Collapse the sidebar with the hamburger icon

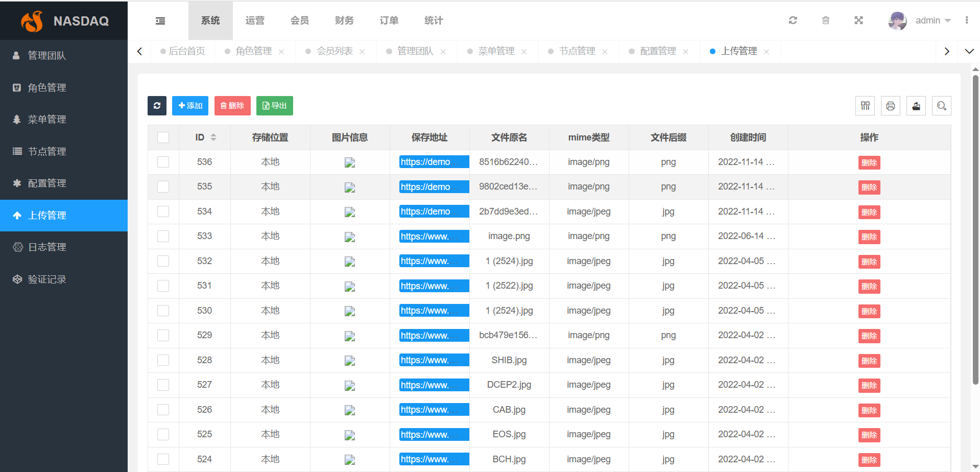(160, 20)
